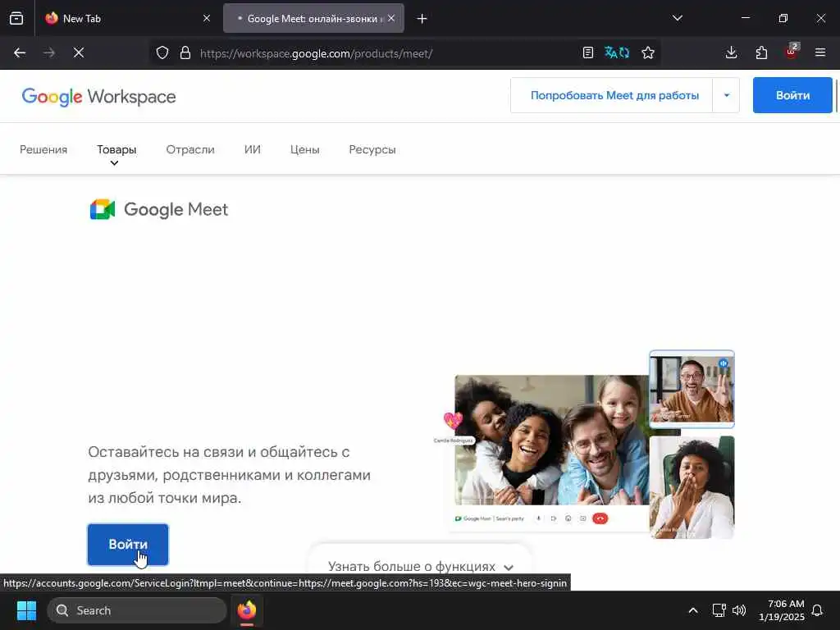Click red end call button in mockup
The image size is (840, 630).
600,518
